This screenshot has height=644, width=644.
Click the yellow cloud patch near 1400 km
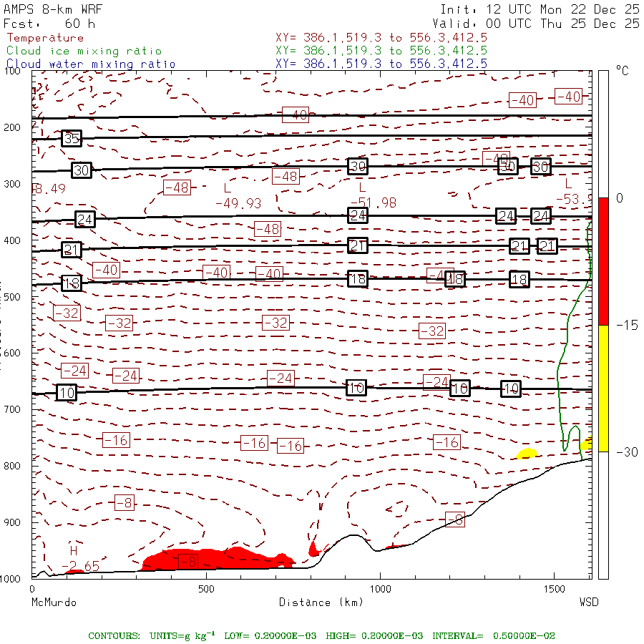(x=526, y=454)
